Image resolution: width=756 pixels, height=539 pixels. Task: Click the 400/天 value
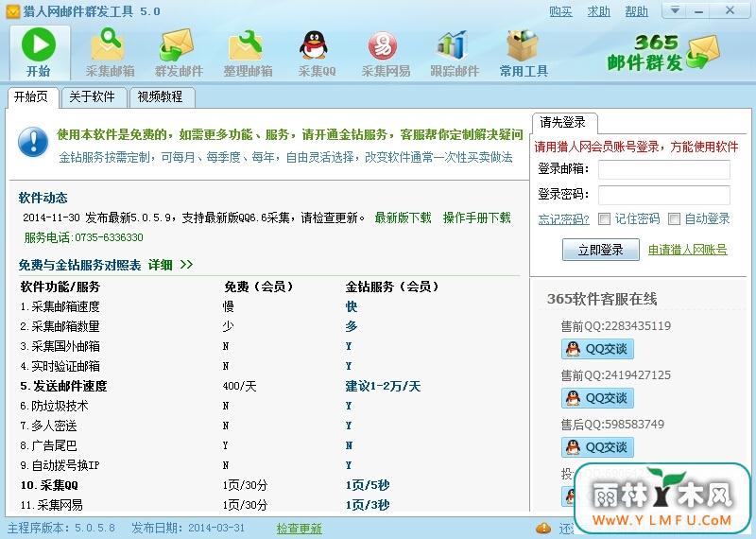click(240, 386)
